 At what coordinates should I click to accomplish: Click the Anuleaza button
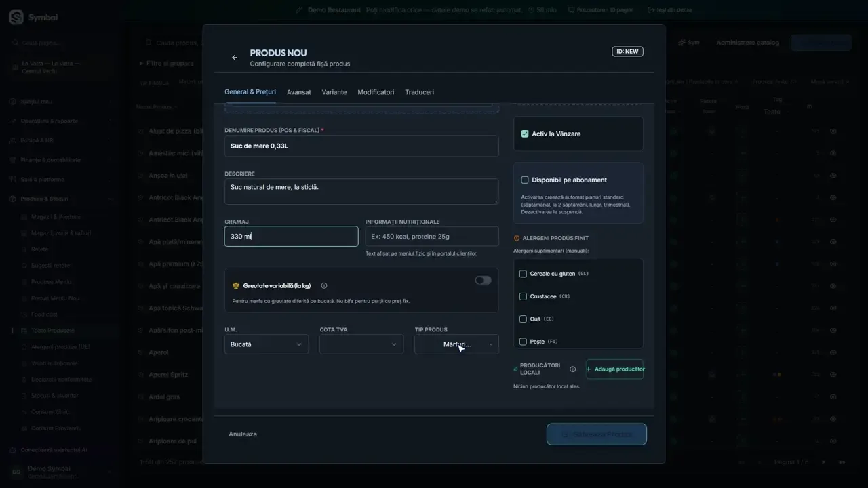243,434
